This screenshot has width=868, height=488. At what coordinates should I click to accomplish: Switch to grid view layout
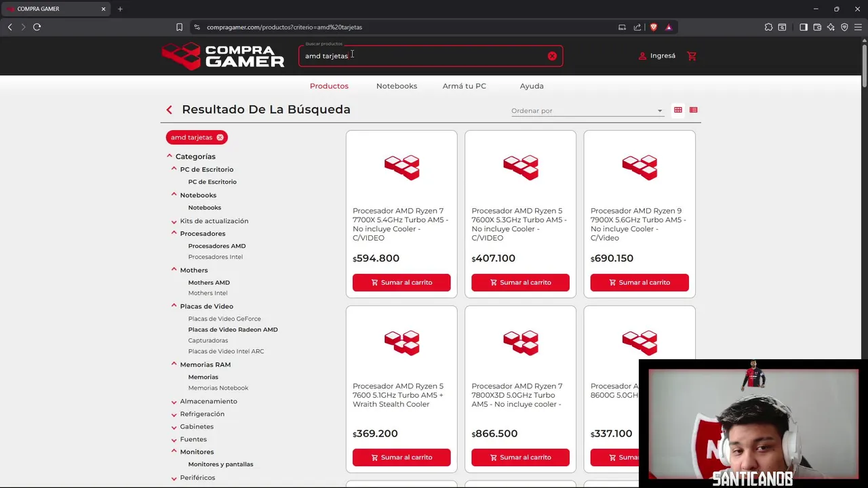point(677,110)
